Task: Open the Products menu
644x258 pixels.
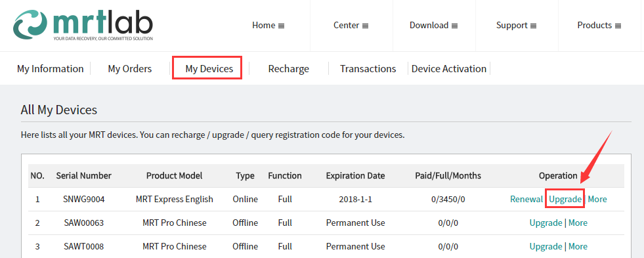Action: point(599,26)
